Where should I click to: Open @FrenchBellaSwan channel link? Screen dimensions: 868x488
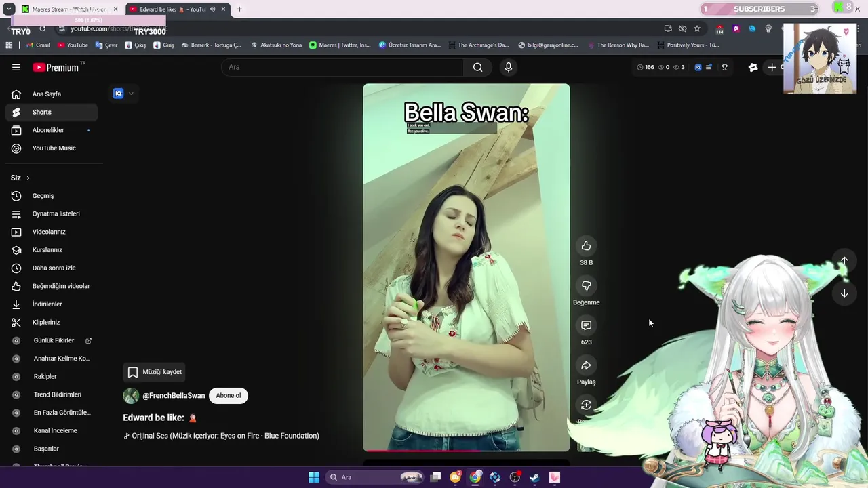[174, 396]
